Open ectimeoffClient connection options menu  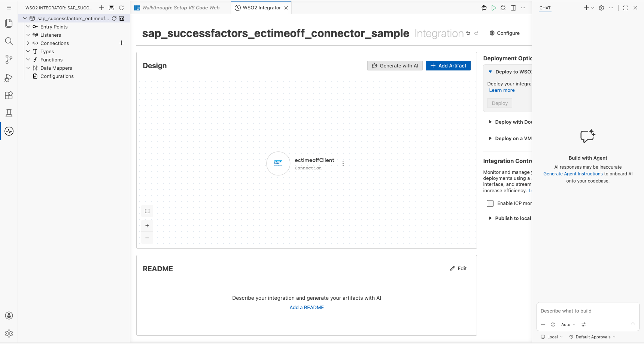pos(343,163)
